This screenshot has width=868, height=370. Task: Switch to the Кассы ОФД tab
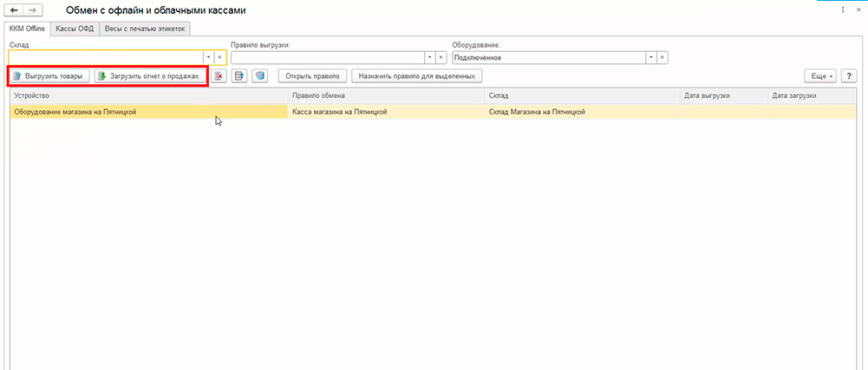coord(75,29)
